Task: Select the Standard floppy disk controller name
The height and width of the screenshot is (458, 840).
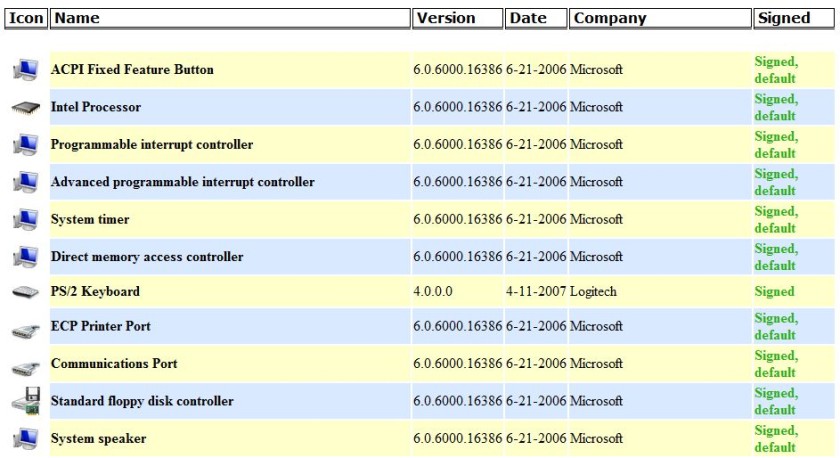Action: [142, 401]
